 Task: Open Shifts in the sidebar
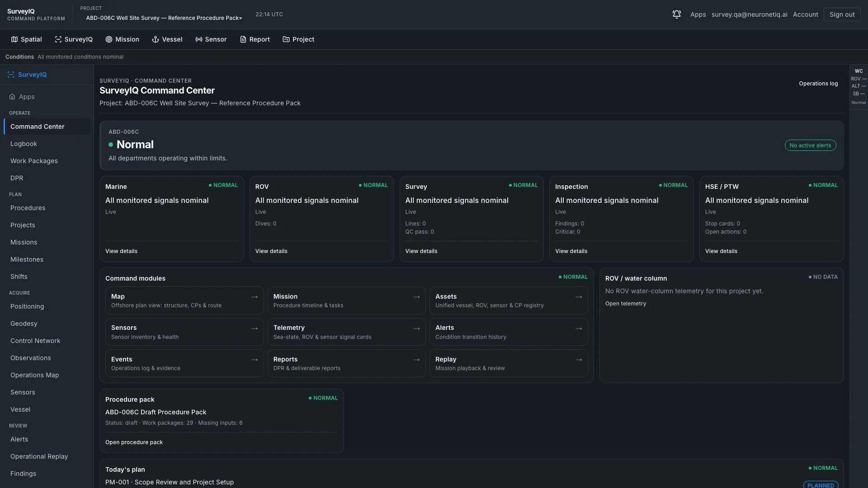pos(47,277)
